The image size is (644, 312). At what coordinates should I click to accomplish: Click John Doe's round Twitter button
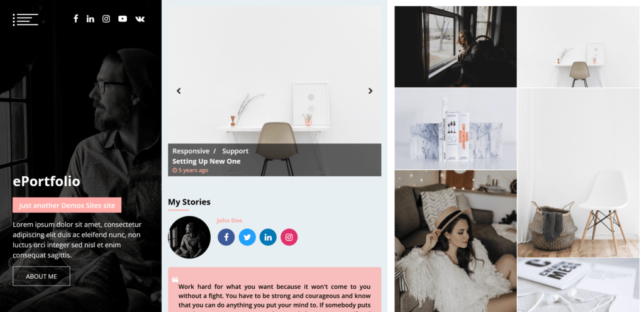point(247,237)
